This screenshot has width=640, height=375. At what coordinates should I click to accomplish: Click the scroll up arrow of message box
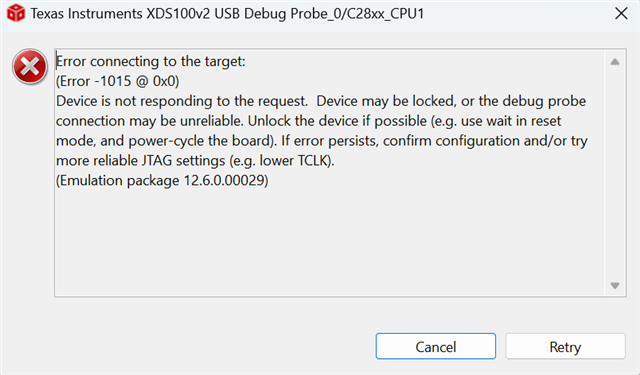coord(615,62)
